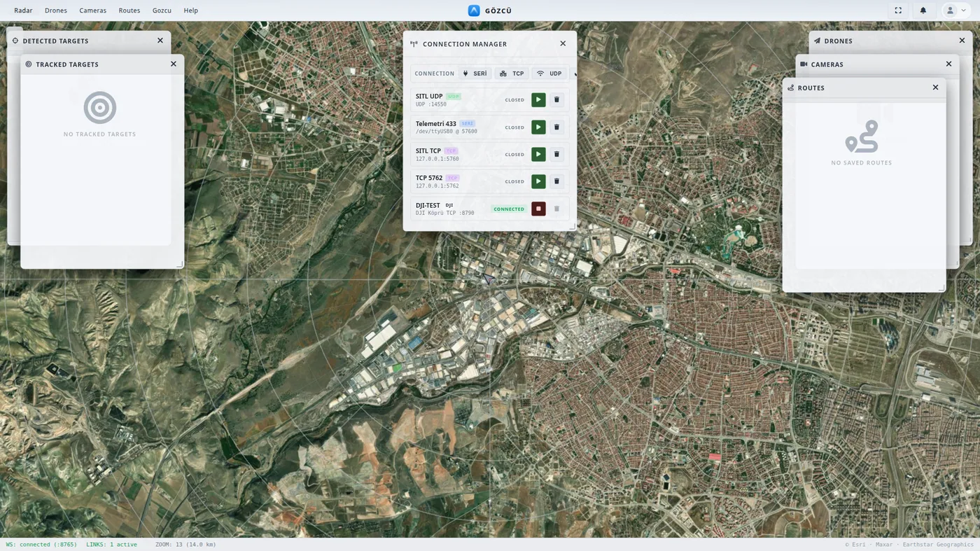Click the Connection Manager resize handle
This screenshot has width=980, height=551.
pos(572,226)
